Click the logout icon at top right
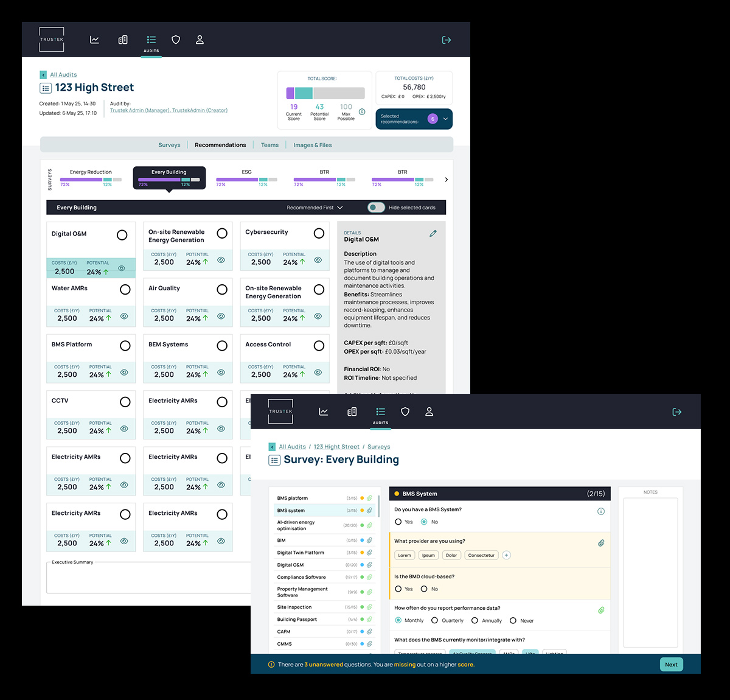Screen dimensions: 730x700 [x=447, y=40]
